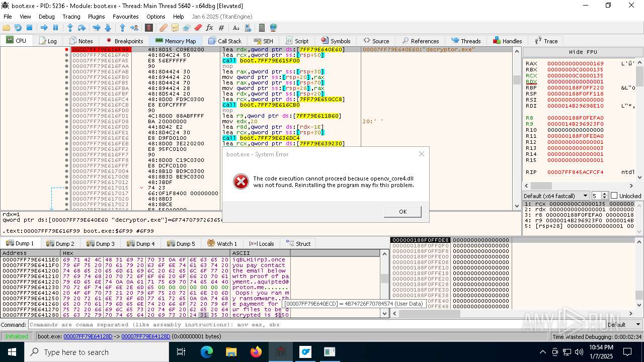Switch to the Threads tab

[466, 41]
